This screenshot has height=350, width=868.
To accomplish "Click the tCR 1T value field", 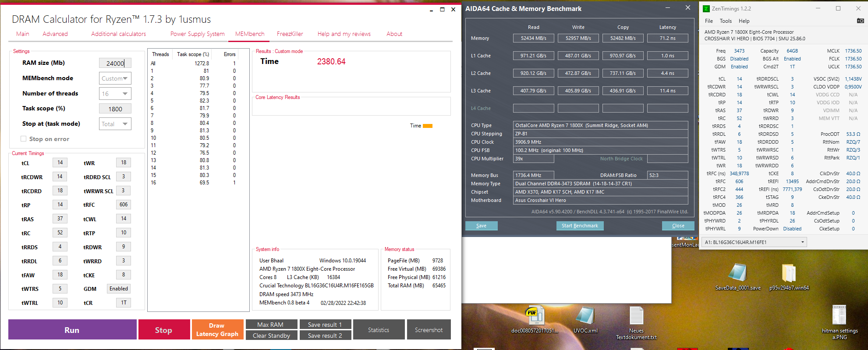I will [x=124, y=303].
